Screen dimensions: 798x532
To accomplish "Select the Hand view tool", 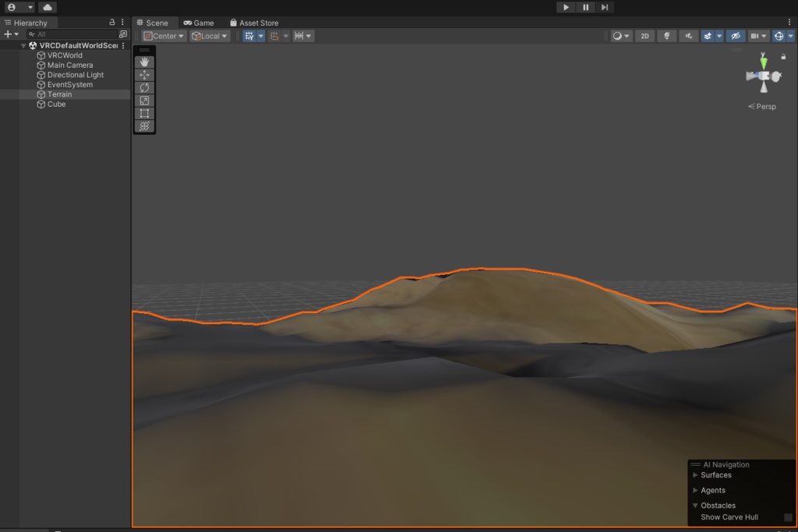I will (144, 62).
